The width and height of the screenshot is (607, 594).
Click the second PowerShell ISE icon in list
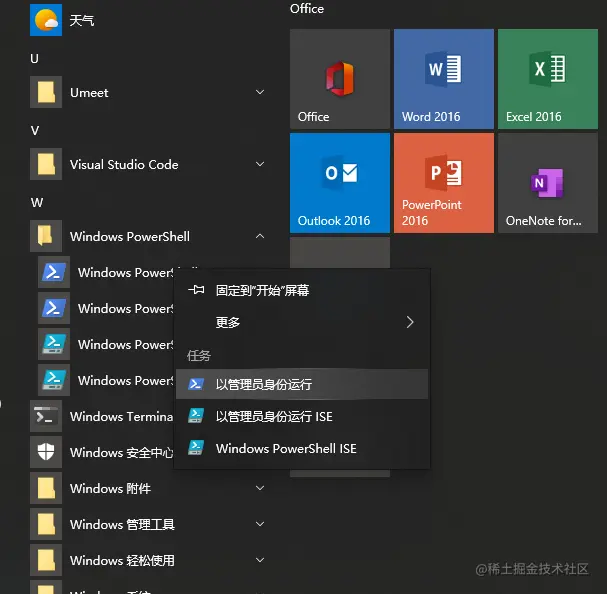coord(54,380)
